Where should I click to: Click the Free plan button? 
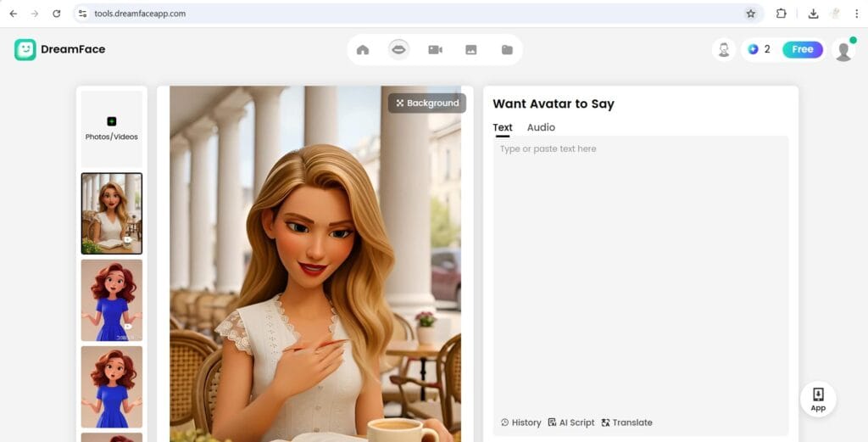pyautogui.click(x=802, y=50)
